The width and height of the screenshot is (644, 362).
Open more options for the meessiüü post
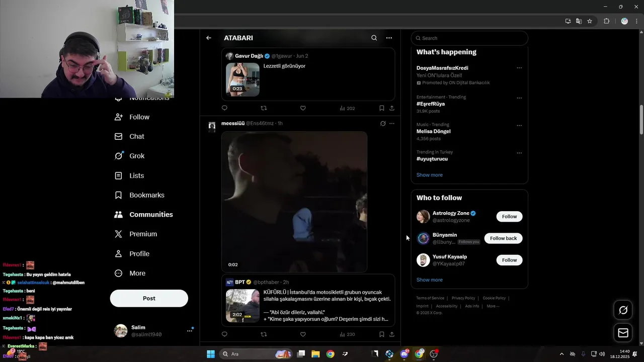pos(392,123)
